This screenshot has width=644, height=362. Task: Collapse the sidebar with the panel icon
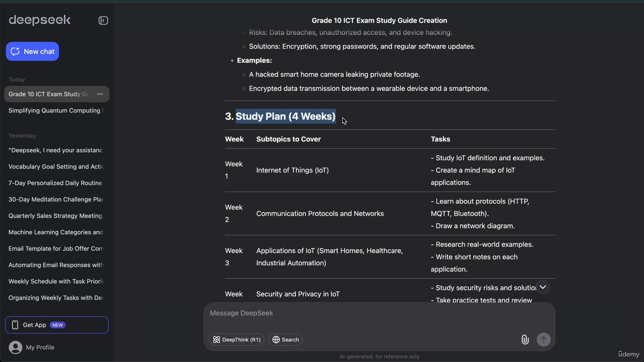pos(103,20)
